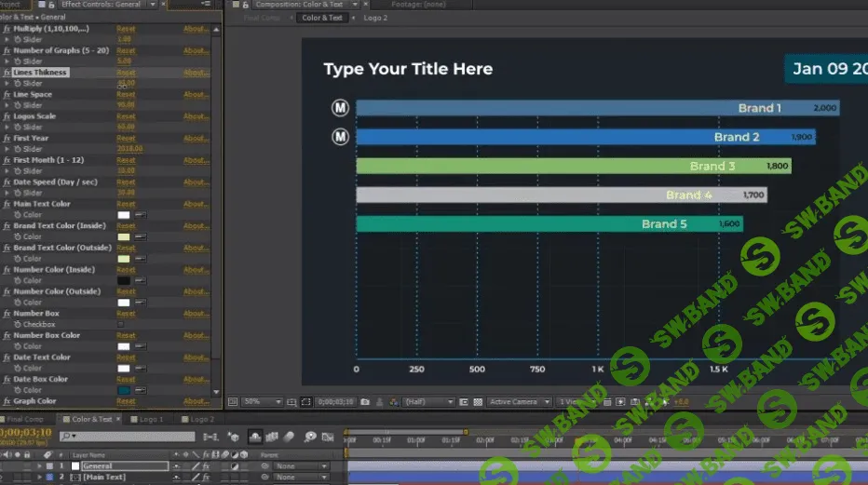The height and width of the screenshot is (485, 868).
Task: Click the Number Color (Inside) black swatch
Action: click(124, 280)
